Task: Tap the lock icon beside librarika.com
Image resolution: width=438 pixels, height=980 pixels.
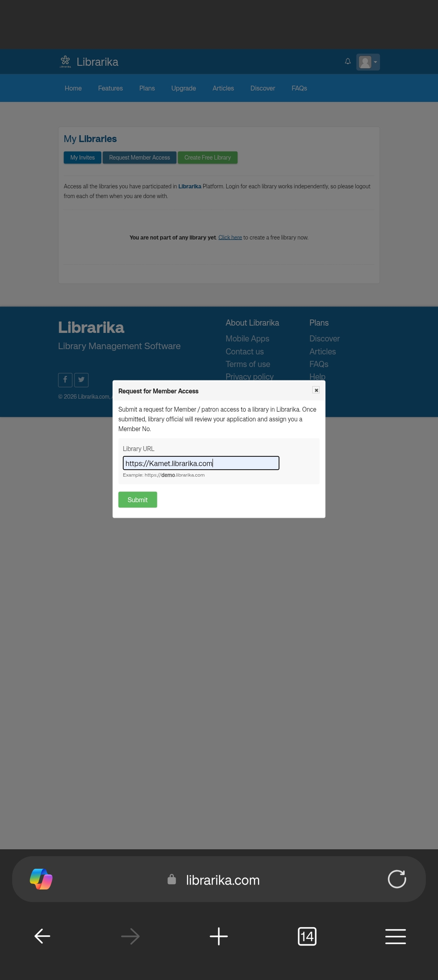Action: click(172, 879)
